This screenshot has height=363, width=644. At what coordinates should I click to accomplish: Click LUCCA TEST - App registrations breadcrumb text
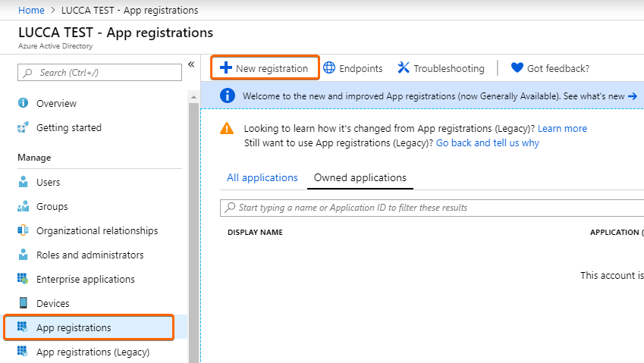tap(130, 11)
